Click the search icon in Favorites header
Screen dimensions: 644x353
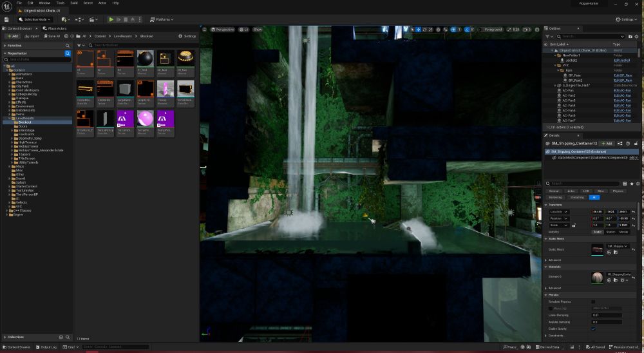coord(68,46)
